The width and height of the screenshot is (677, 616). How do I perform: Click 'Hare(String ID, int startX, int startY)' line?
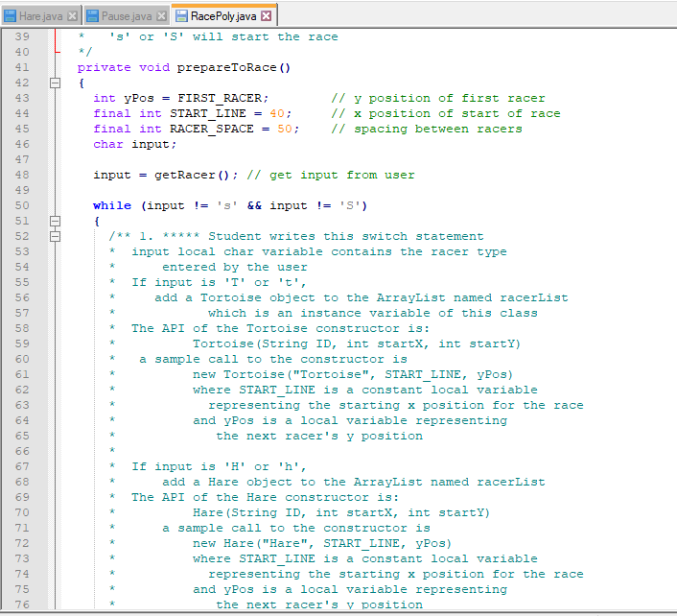tap(341, 512)
